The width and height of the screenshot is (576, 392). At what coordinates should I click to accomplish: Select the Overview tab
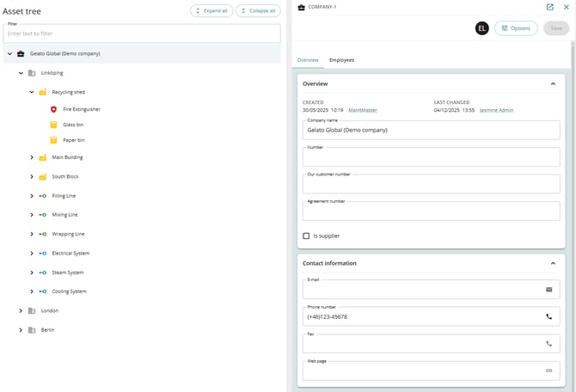coord(308,60)
